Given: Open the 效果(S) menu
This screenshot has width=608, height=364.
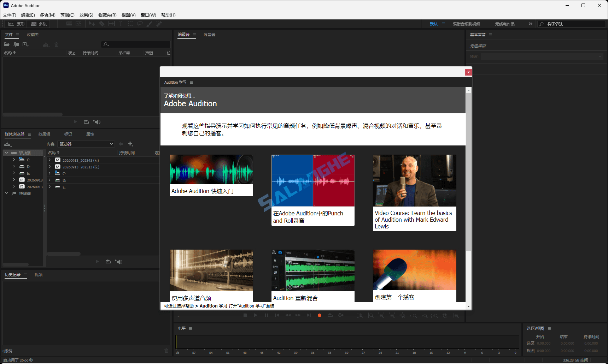Looking at the screenshot, I should [86, 15].
